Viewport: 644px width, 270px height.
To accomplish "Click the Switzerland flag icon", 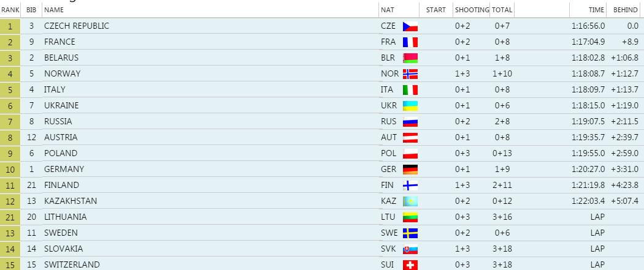I will 410,265.
